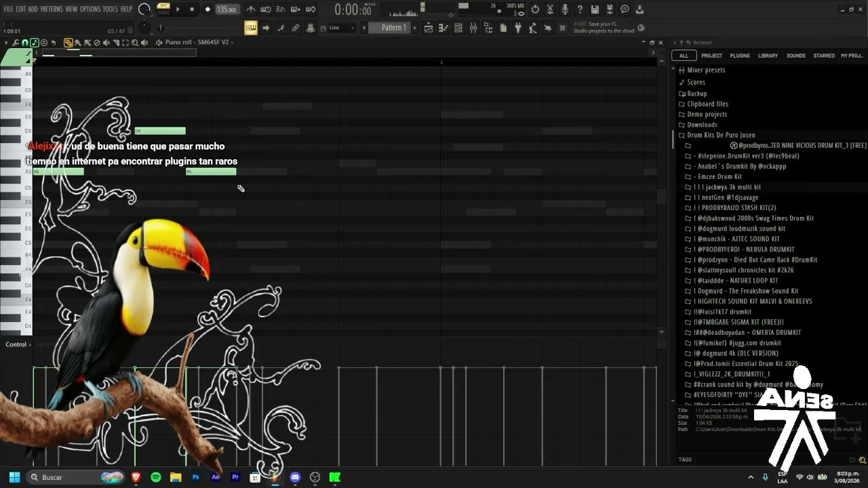
Task: Stop playback with the stop button
Action: 193,9
